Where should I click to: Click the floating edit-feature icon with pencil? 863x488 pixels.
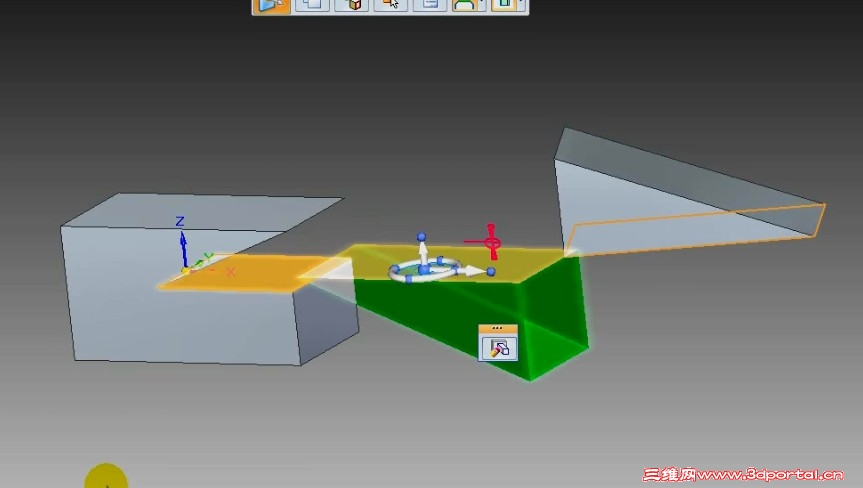(x=498, y=348)
